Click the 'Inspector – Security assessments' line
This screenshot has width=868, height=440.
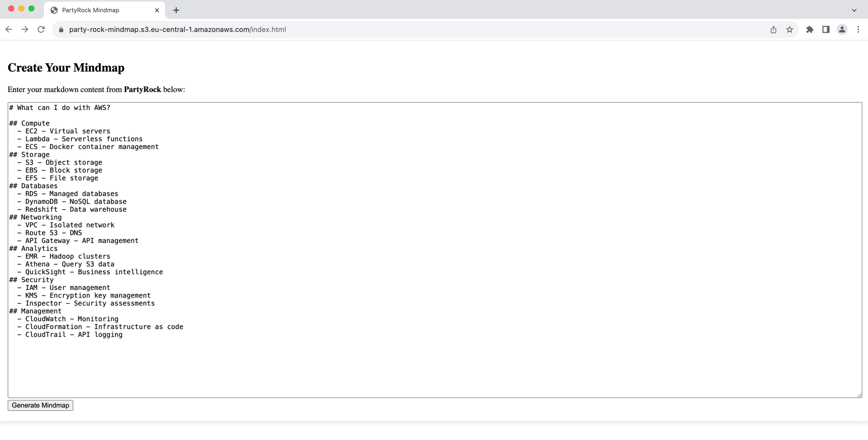click(x=86, y=303)
